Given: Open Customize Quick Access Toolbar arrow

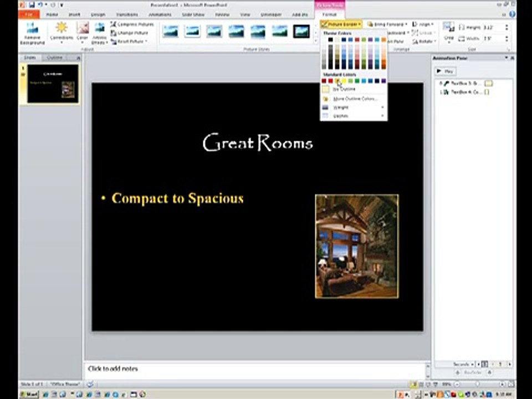Looking at the screenshot, I should point(62,5).
